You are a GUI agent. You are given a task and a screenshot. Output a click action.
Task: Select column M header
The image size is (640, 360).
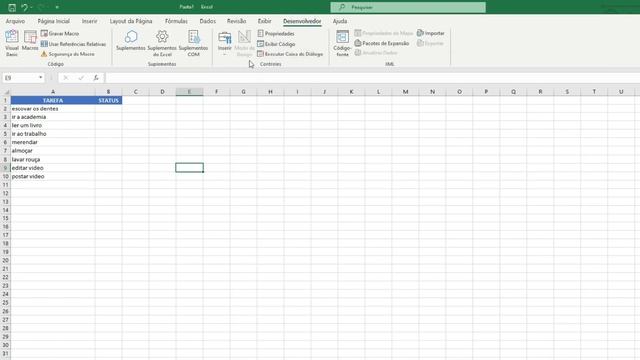tap(405, 92)
